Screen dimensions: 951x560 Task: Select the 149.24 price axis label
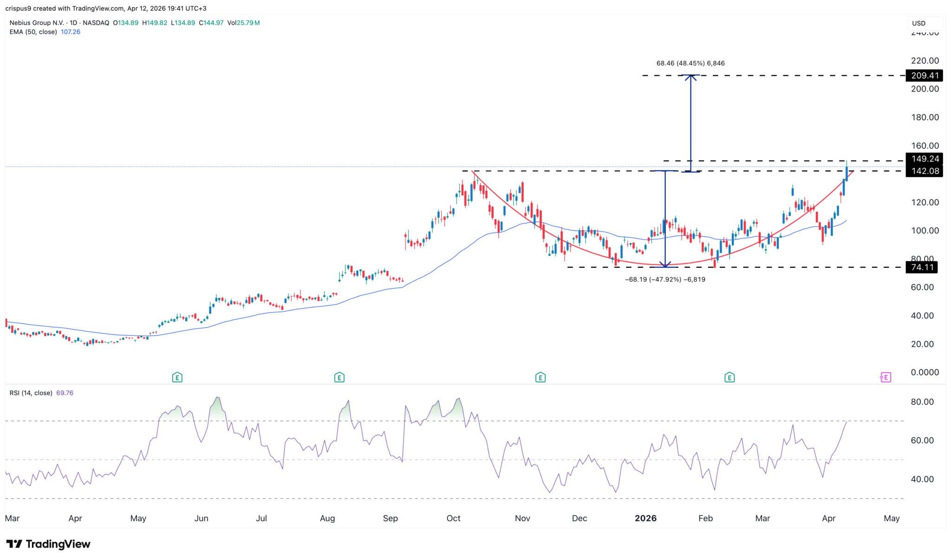click(925, 159)
